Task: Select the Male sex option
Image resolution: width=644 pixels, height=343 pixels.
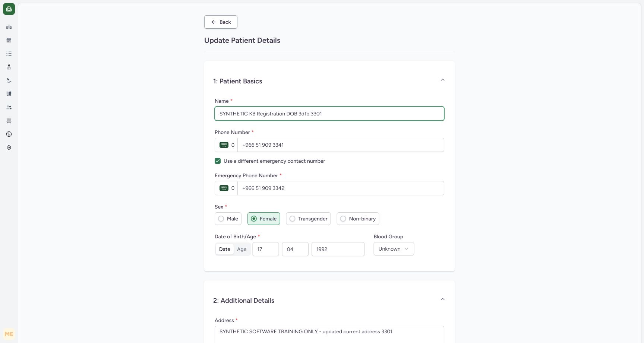Action: tap(228, 219)
